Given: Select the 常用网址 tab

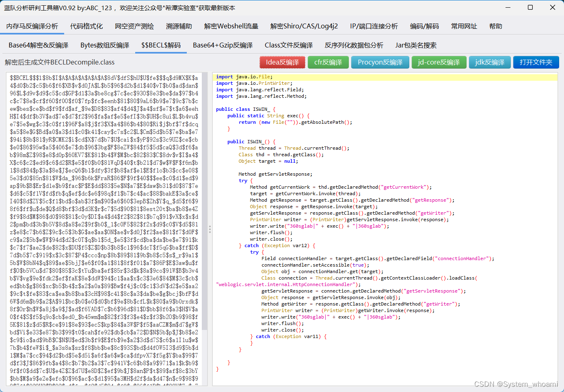Looking at the screenshot, I should [x=464, y=26].
